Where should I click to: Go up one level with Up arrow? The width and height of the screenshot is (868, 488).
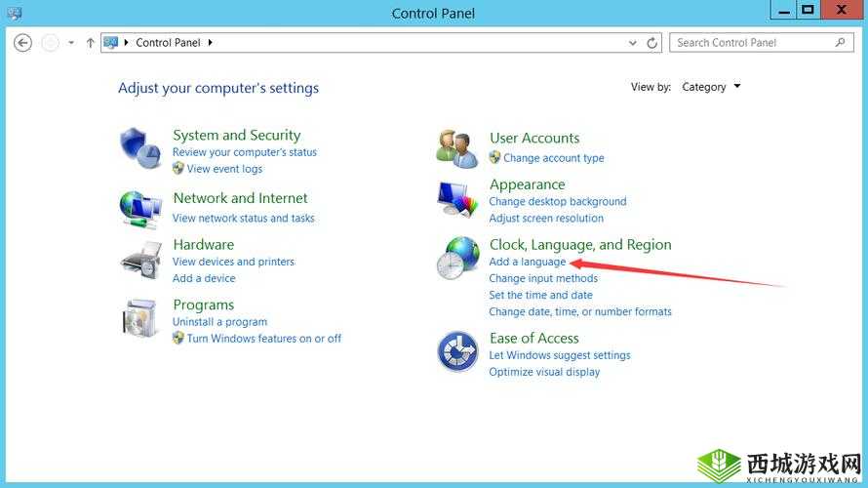(x=91, y=43)
